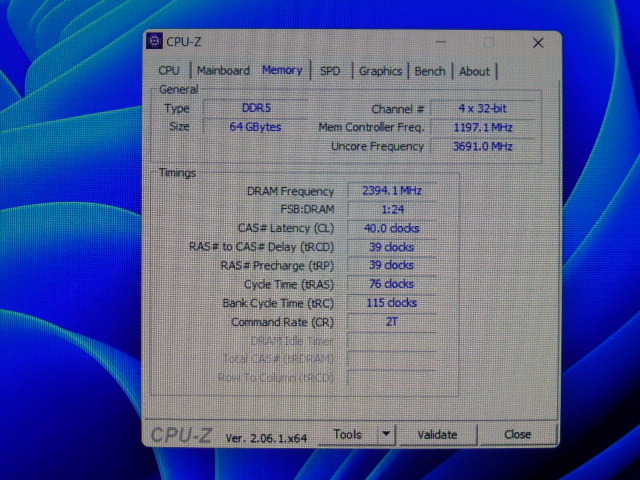Click the CPU-Z window title text
The height and width of the screenshot is (480, 640).
(184, 42)
